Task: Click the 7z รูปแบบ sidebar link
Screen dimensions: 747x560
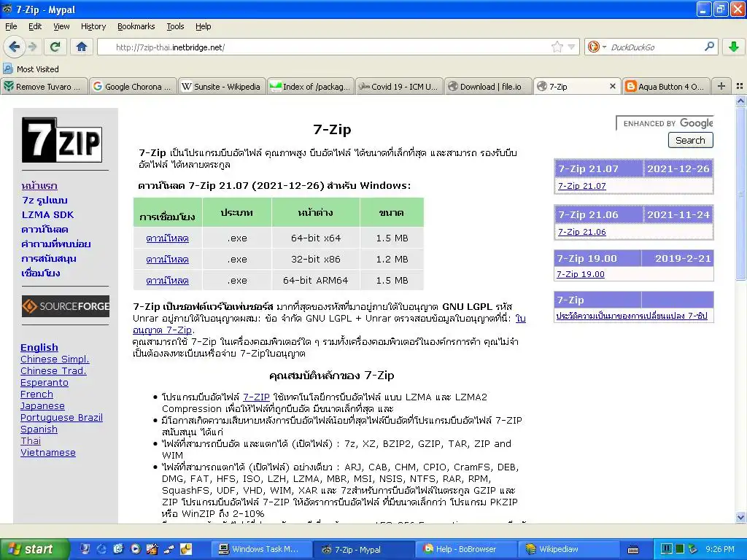Action: (44, 200)
